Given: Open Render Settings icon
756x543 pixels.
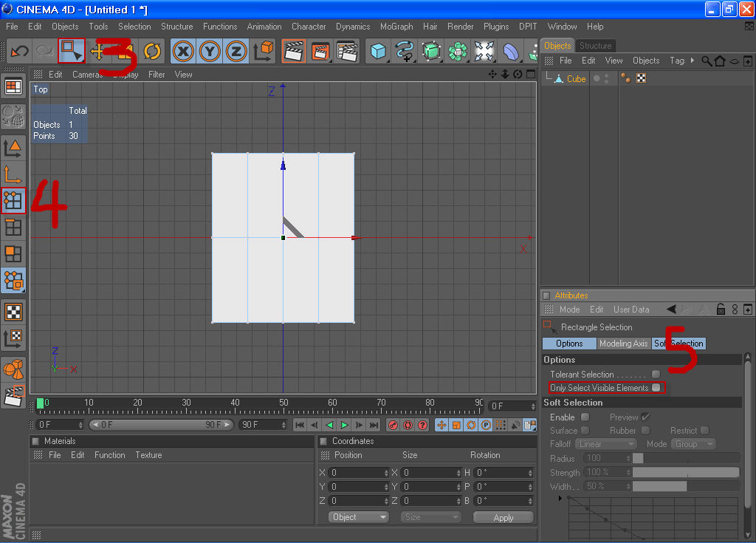Looking at the screenshot, I should click(x=347, y=51).
